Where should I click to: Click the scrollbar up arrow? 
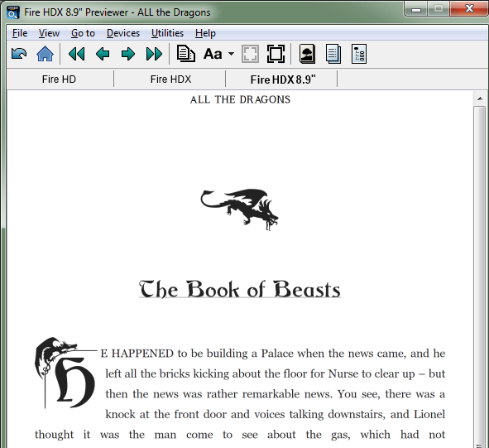(480, 99)
